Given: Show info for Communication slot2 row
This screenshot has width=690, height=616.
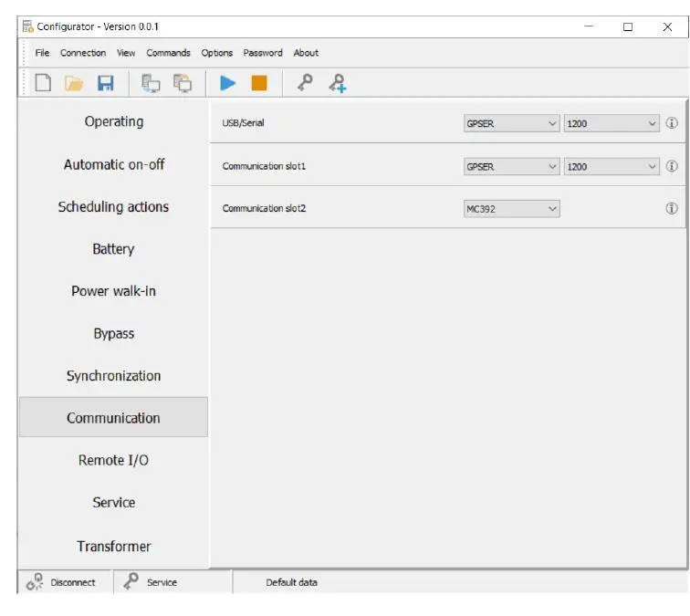Looking at the screenshot, I should pos(672,208).
